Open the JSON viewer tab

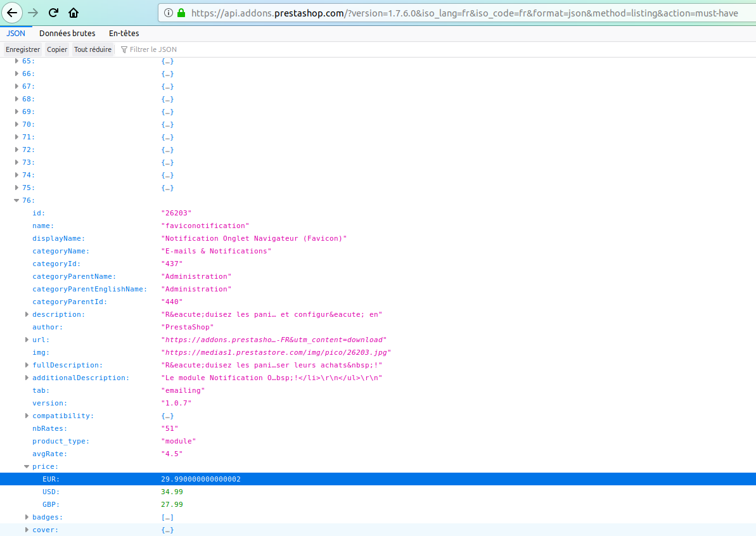[15, 33]
